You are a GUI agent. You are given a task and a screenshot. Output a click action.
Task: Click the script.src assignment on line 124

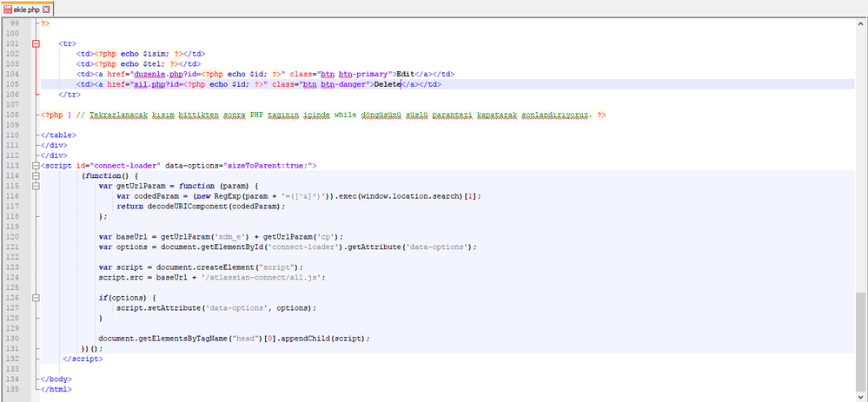212,278
